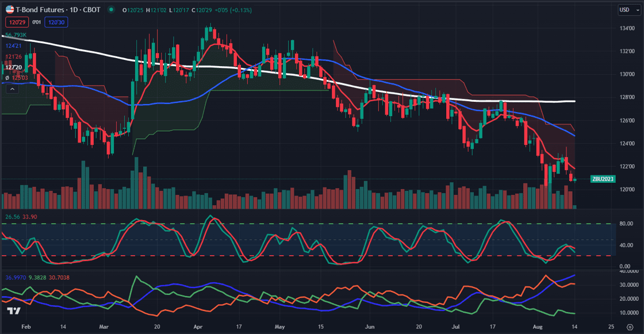Click the TradingView logo

pos(14,311)
